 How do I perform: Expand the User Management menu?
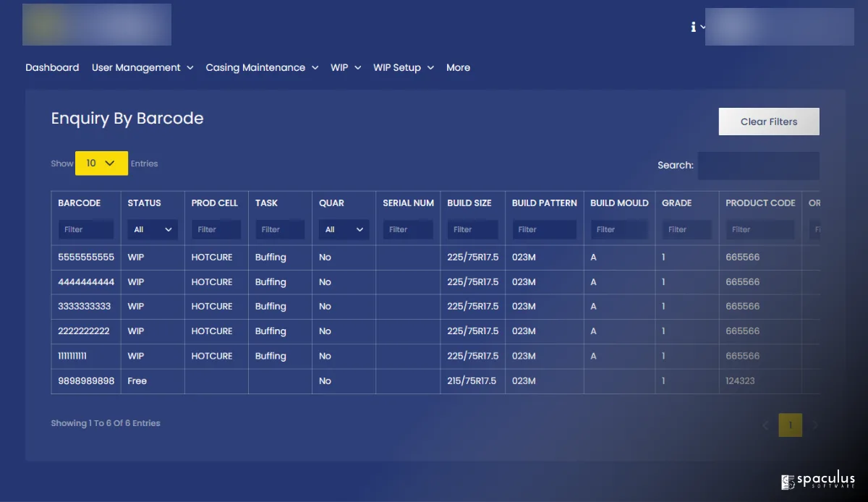click(x=142, y=67)
